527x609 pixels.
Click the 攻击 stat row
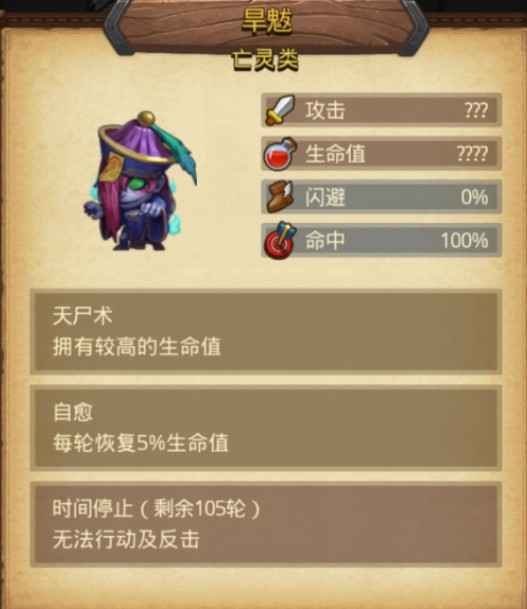coord(381,110)
